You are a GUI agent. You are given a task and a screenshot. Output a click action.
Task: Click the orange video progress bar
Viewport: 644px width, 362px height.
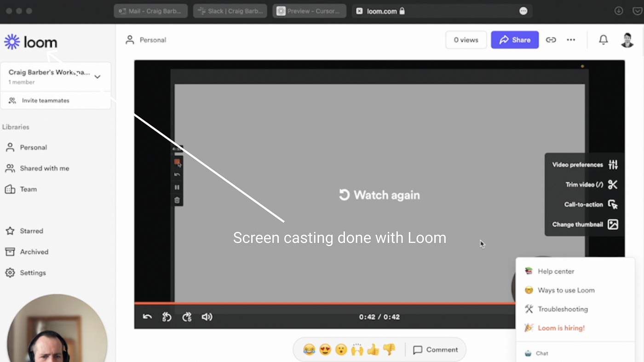tap(324, 303)
